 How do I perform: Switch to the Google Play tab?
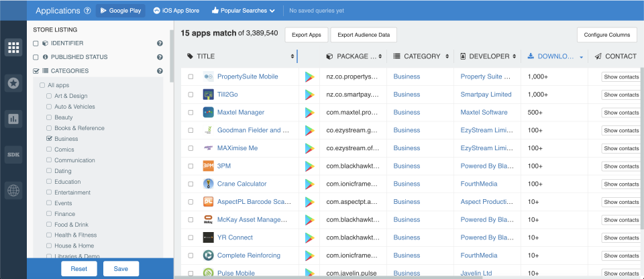coord(121,11)
